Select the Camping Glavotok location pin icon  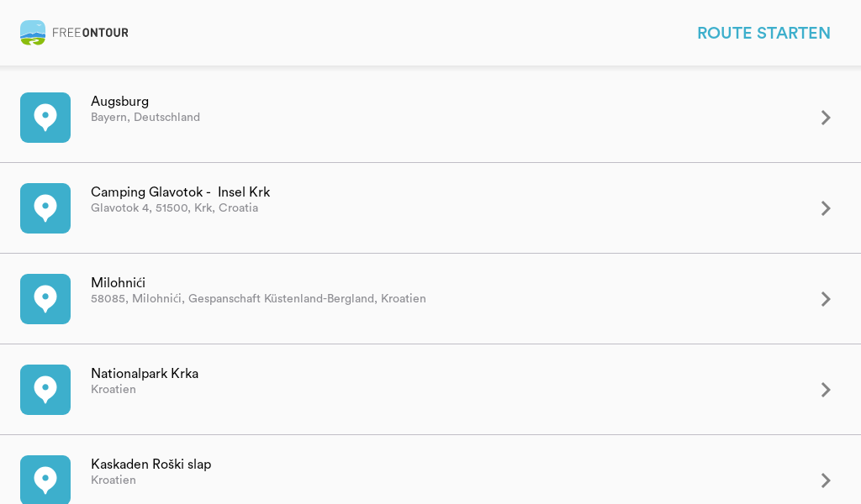click(45, 208)
